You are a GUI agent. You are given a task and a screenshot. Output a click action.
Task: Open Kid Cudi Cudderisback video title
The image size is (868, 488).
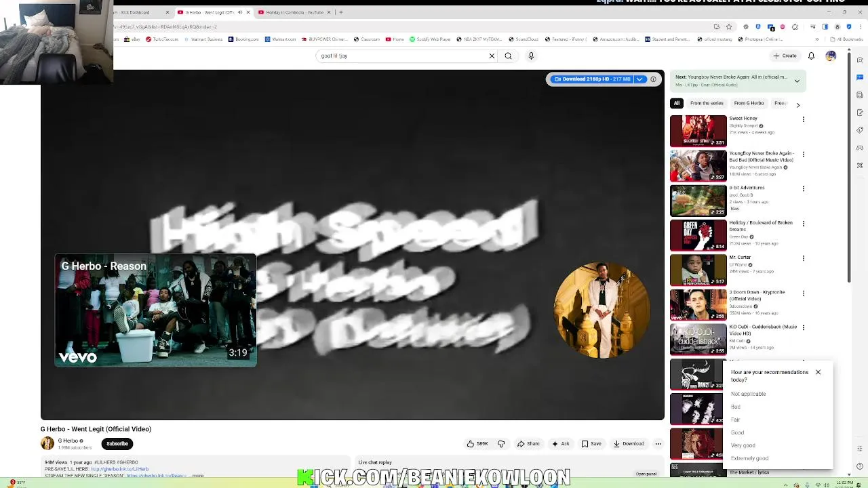point(763,330)
